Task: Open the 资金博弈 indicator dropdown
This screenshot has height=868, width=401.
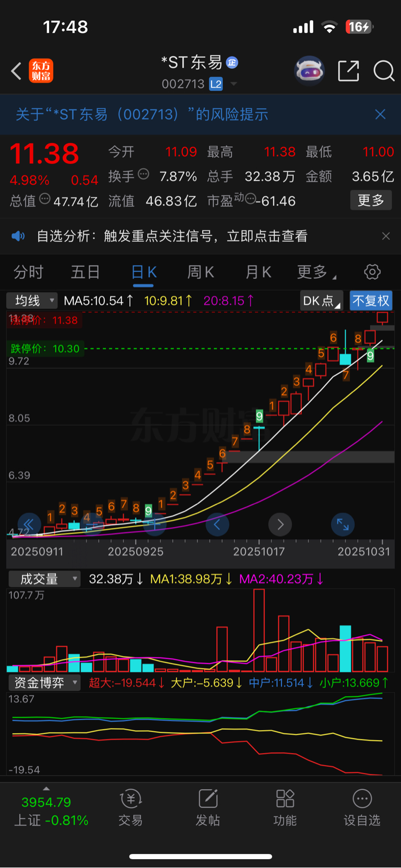Action: tap(44, 683)
